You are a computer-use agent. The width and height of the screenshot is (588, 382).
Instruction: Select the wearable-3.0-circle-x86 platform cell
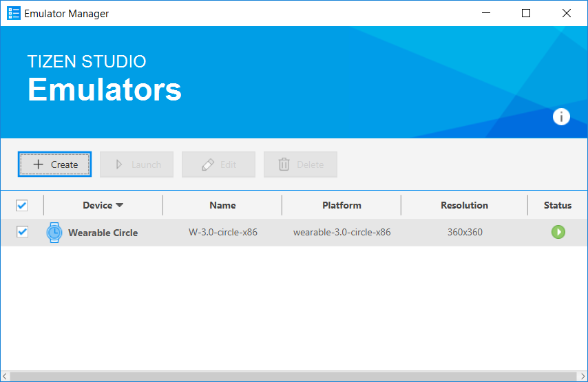(342, 233)
